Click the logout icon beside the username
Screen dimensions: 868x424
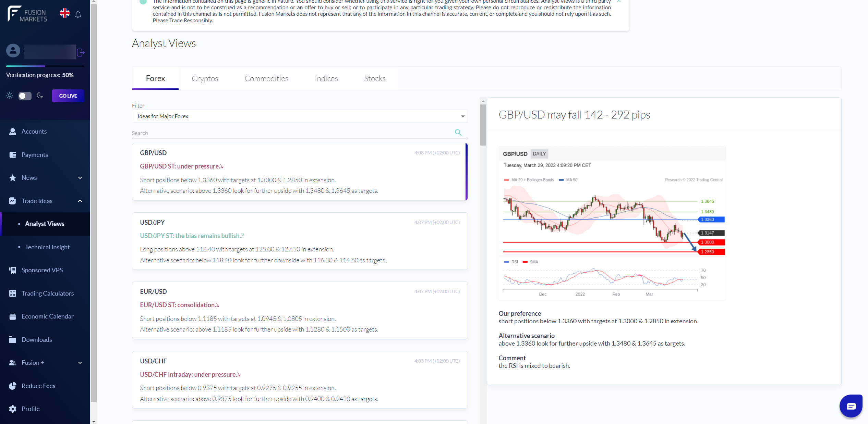pos(81,52)
